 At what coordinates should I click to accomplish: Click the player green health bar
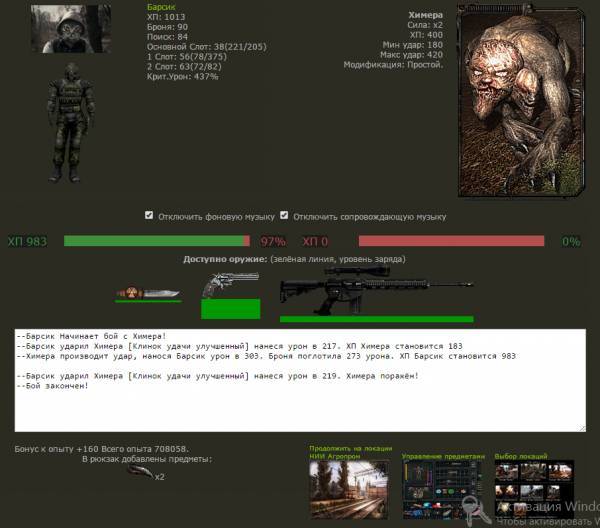point(155,241)
